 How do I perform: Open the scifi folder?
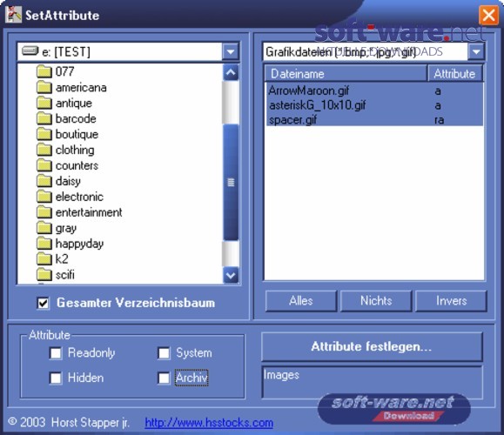pos(65,275)
